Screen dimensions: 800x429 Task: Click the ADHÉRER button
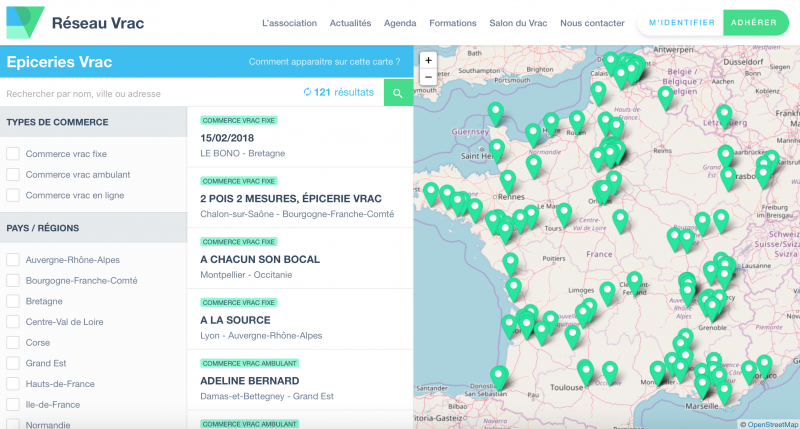(756, 22)
